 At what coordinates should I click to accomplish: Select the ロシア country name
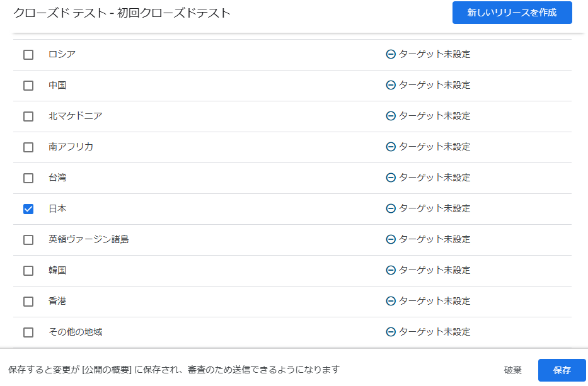click(x=62, y=54)
